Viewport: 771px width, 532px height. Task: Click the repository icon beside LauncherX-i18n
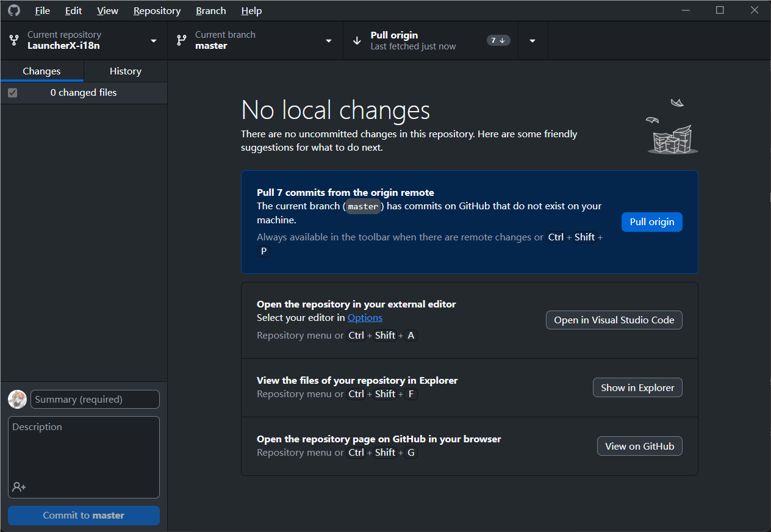(x=14, y=40)
